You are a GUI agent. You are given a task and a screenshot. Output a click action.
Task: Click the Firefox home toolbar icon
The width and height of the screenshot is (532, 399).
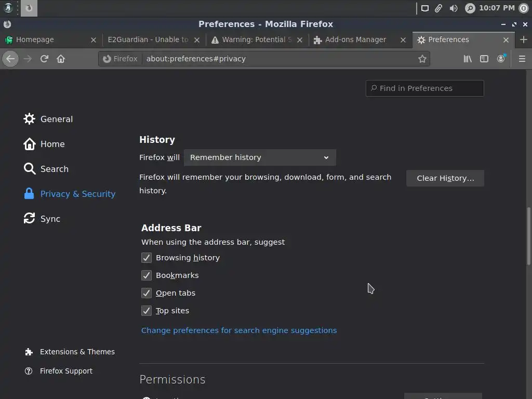[x=61, y=59]
